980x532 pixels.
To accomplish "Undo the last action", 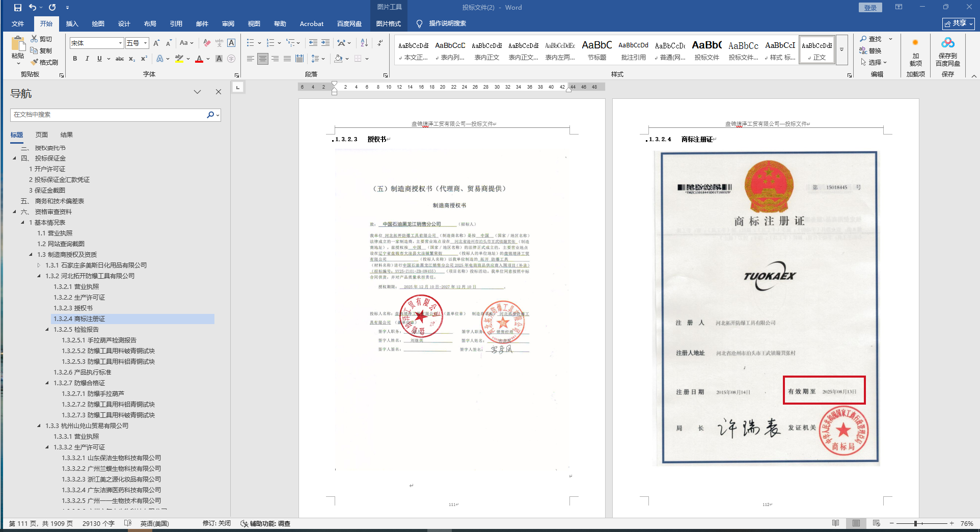I will (33, 8).
